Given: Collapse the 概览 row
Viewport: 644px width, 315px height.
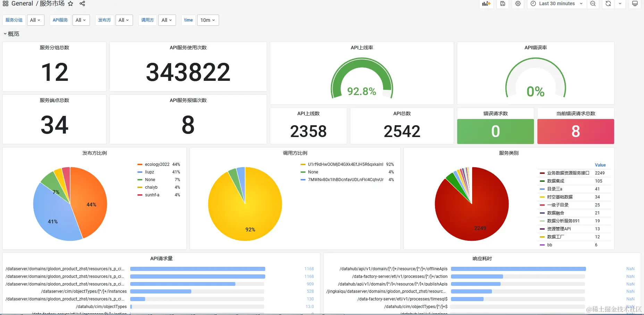Looking at the screenshot, I should (x=11, y=34).
